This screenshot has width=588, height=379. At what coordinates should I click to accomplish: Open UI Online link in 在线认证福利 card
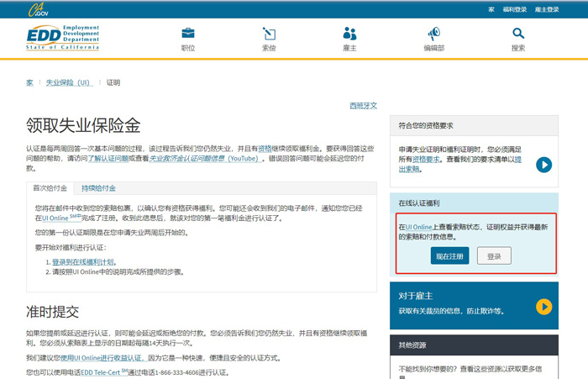[x=419, y=227]
